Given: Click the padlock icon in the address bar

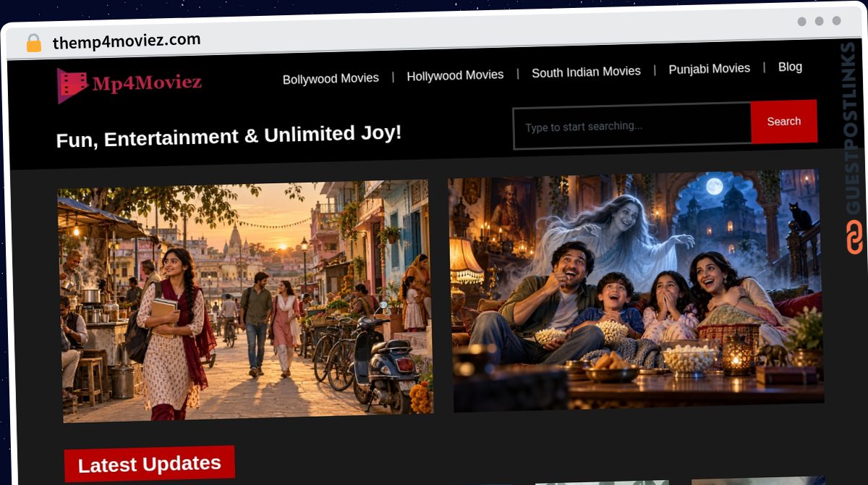Looking at the screenshot, I should tap(34, 43).
